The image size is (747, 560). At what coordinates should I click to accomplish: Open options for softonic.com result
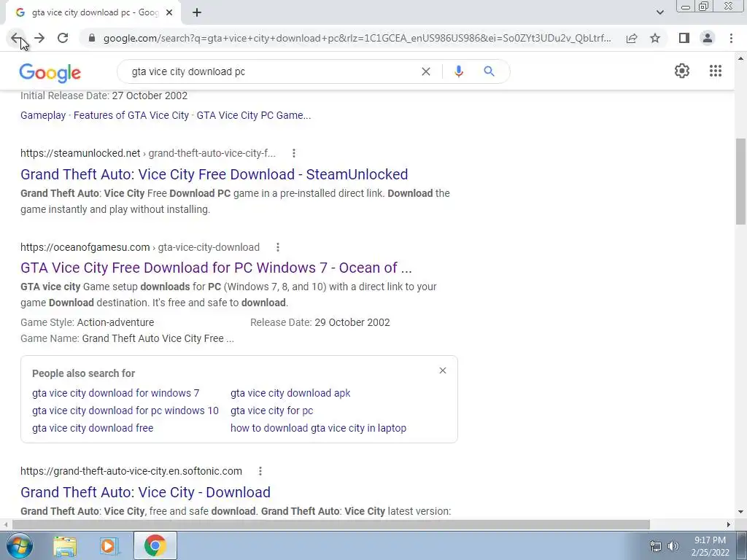(x=260, y=471)
